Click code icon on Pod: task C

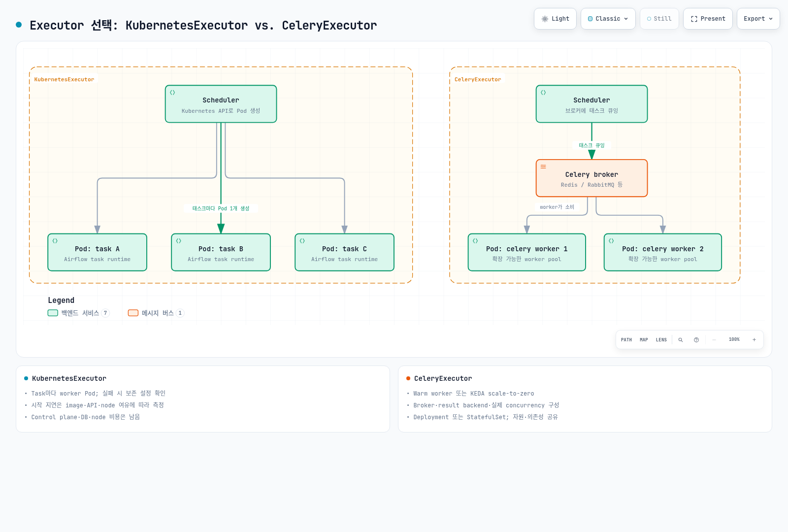(x=302, y=241)
